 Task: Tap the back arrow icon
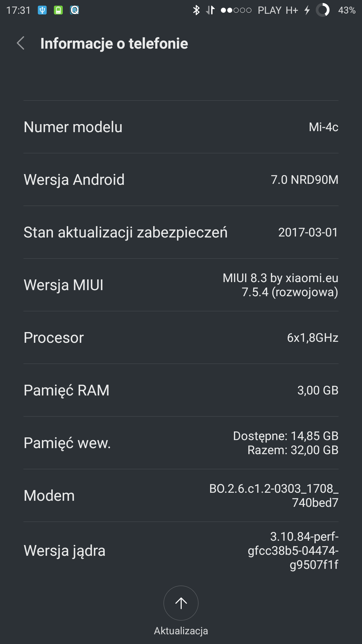click(x=21, y=43)
